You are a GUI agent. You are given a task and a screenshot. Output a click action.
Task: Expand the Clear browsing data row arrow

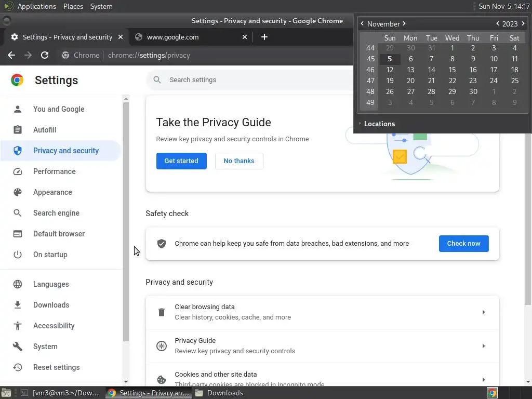[484, 312]
